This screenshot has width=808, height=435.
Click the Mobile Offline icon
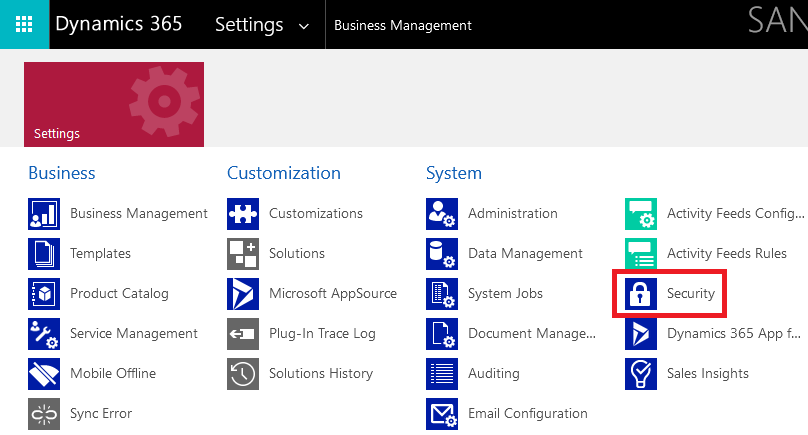pyautogui.click(x=44, y=374)
